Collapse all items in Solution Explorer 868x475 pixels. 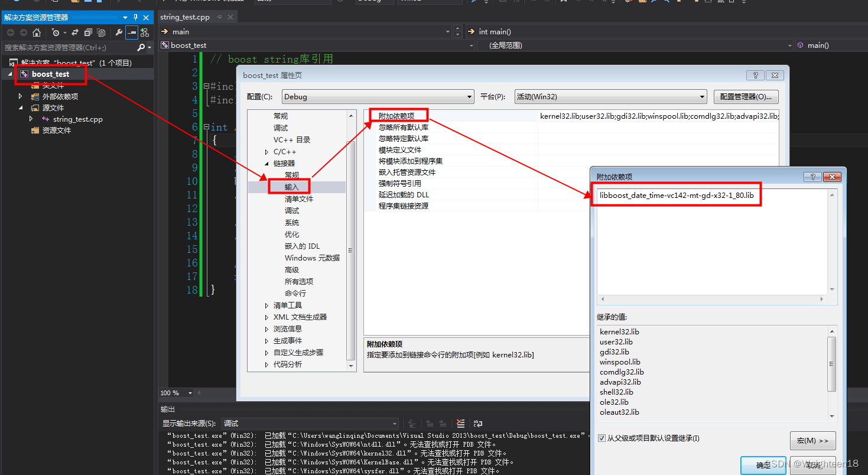[x=89, y=32]
